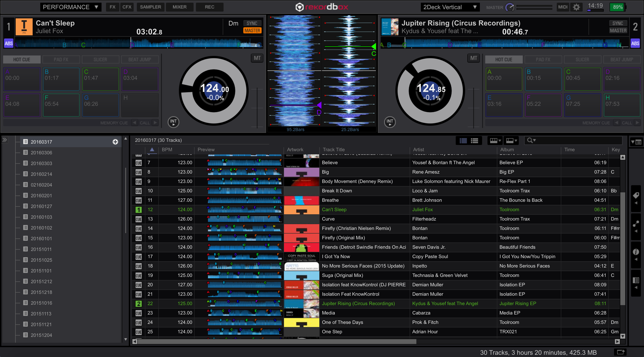The image size is (644, 357).
Task: Switch browser to artwork list view icon
Action: 474,141
